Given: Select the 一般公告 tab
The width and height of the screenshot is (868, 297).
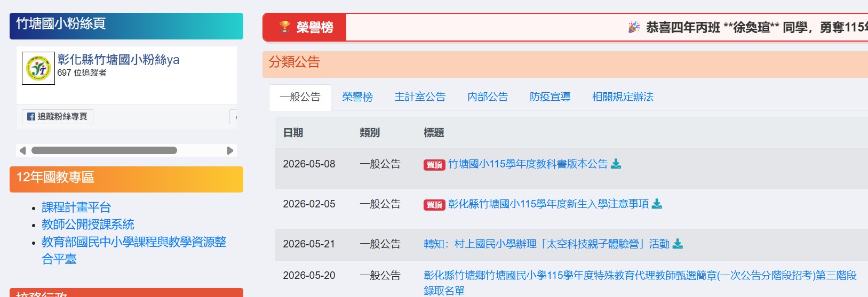Looking at the screenshot, I should point(300,97).
